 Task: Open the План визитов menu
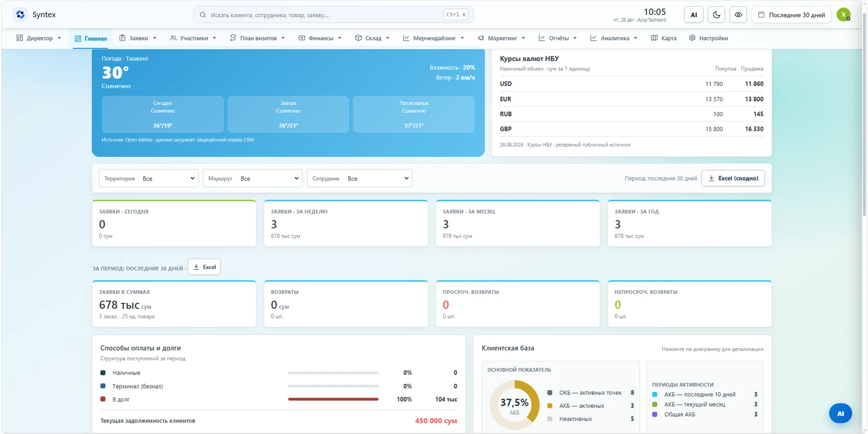(x=258, y=38)
